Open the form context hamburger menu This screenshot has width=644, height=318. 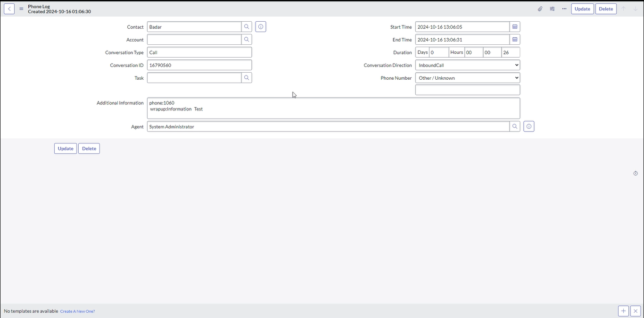(x=21, y=8)
